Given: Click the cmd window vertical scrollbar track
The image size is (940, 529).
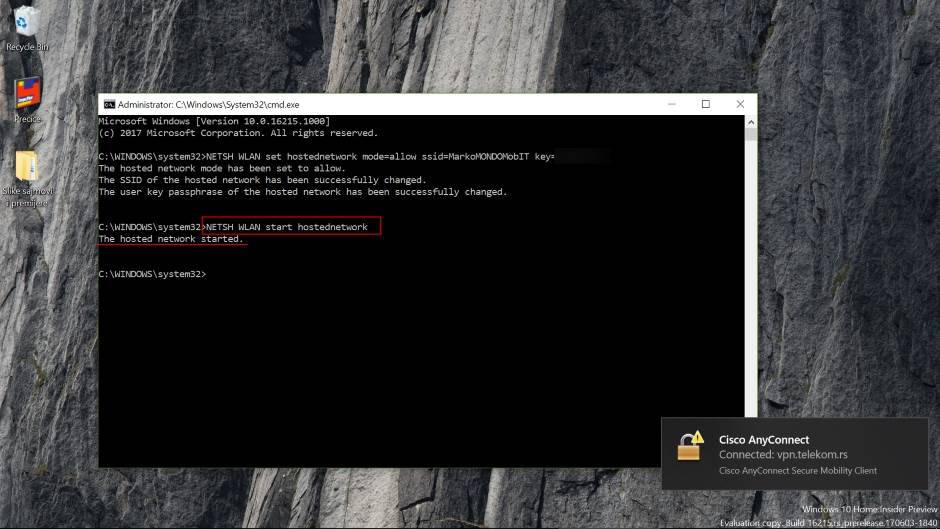Looking at the screenshot, I should tap(751, 300).
